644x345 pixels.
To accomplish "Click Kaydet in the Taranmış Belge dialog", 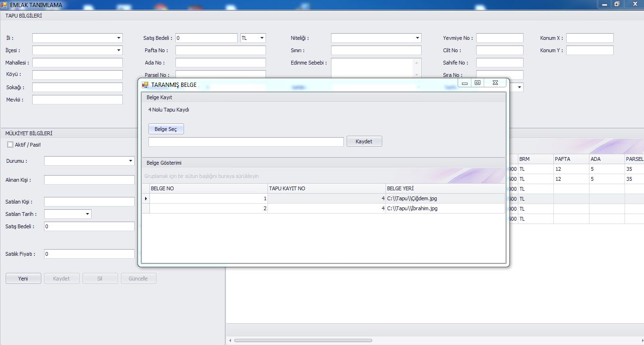I will coord(364,141).
